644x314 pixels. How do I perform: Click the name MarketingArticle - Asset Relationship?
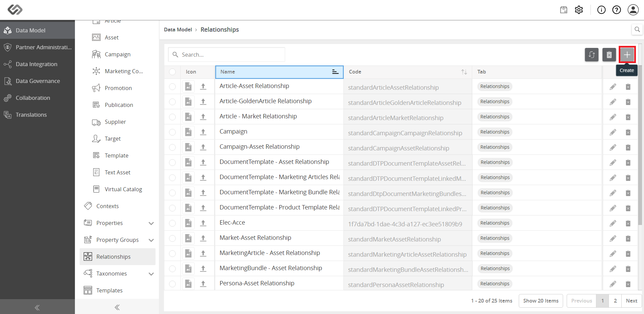pyautogui.click(x=270, y=253)
